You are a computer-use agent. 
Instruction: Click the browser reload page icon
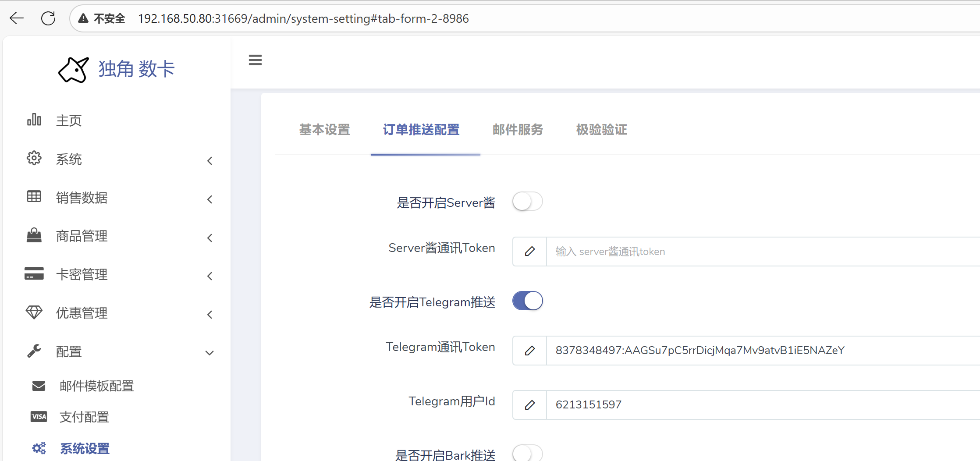[48, 18]
